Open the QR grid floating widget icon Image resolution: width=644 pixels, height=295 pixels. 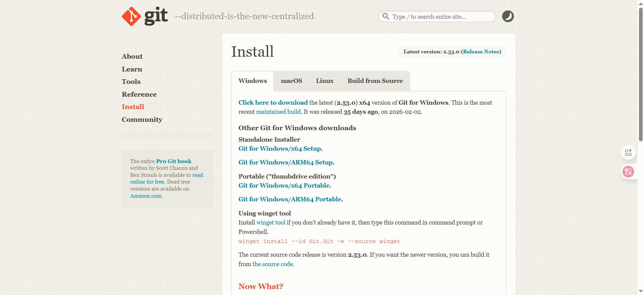(x=628, y=153)
